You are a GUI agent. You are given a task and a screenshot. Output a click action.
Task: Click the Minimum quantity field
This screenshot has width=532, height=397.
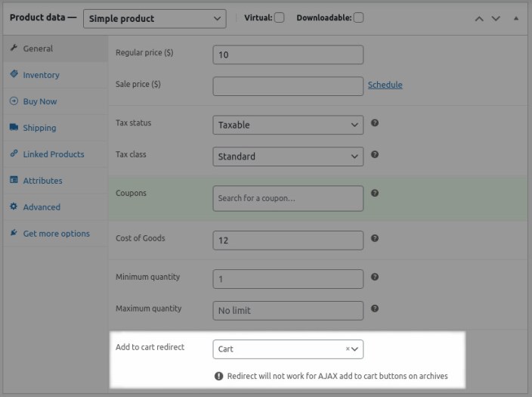coord(288,279)
